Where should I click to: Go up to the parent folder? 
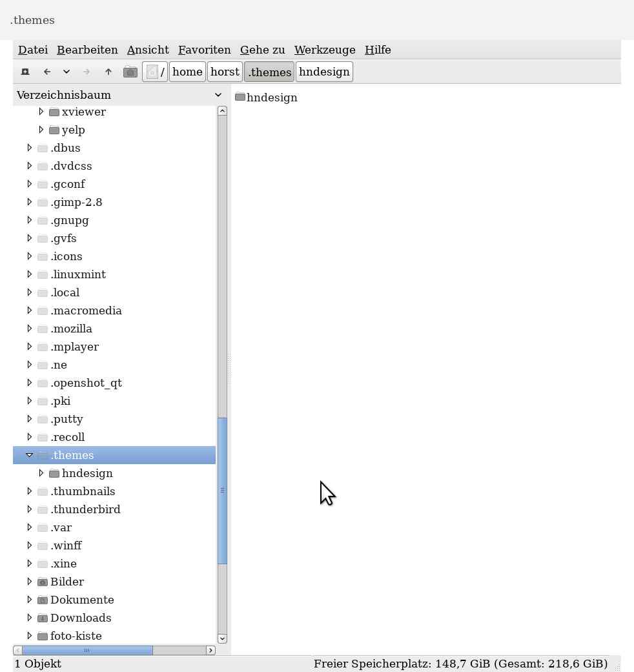coord(108,72)
